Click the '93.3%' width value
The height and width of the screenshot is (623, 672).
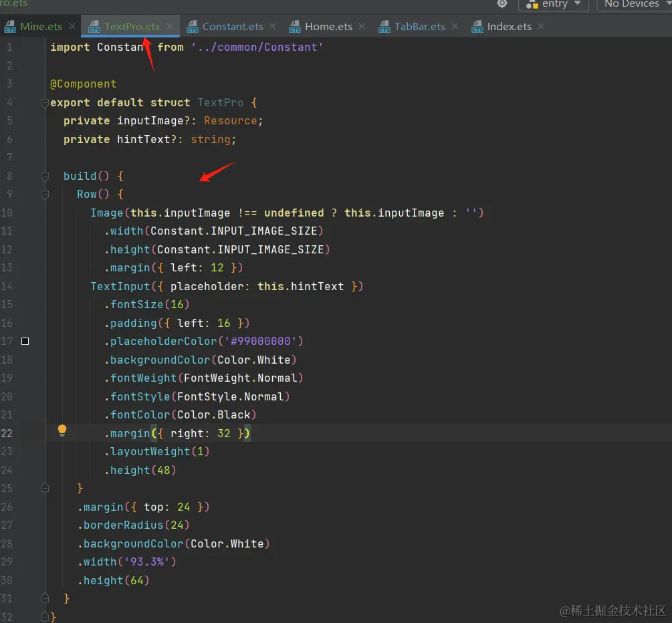tap(147, 562)
